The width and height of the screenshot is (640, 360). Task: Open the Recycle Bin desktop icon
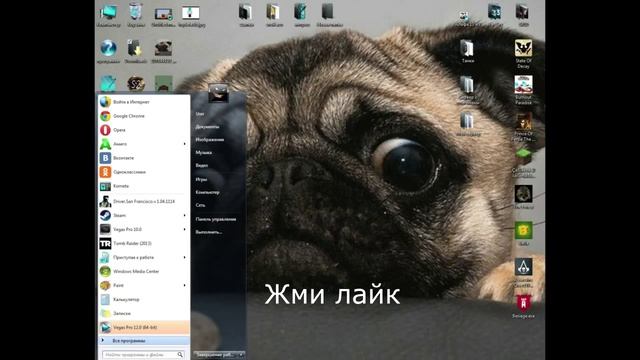(136, 15)
